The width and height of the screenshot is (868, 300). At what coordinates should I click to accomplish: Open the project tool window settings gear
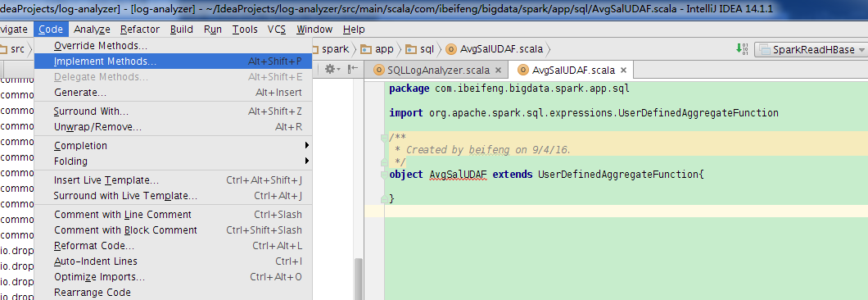pos(332,70)
